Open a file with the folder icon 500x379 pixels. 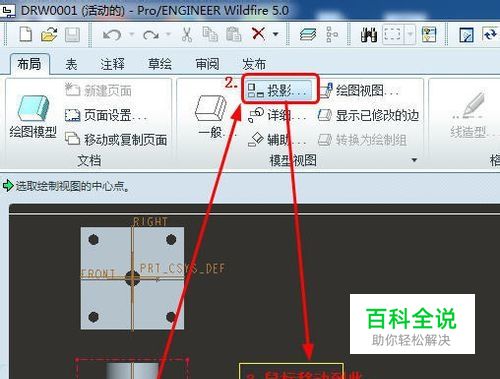click(x=49, y=35)
